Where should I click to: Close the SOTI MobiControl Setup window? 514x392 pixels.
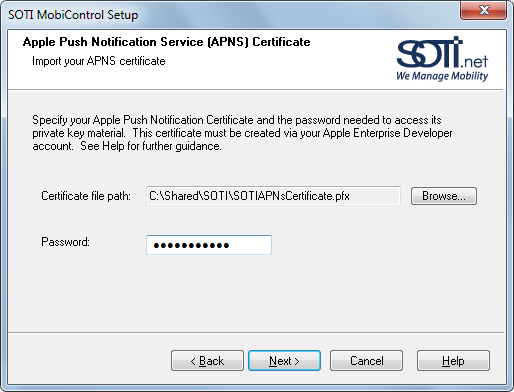[x=483, y=10]
